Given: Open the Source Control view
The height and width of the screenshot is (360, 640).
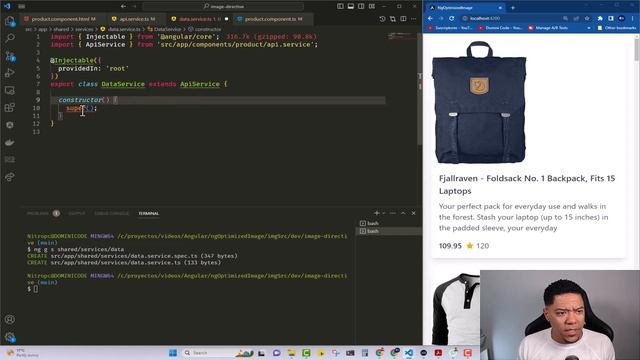Looking at the screenshot, I should (10, 56).
